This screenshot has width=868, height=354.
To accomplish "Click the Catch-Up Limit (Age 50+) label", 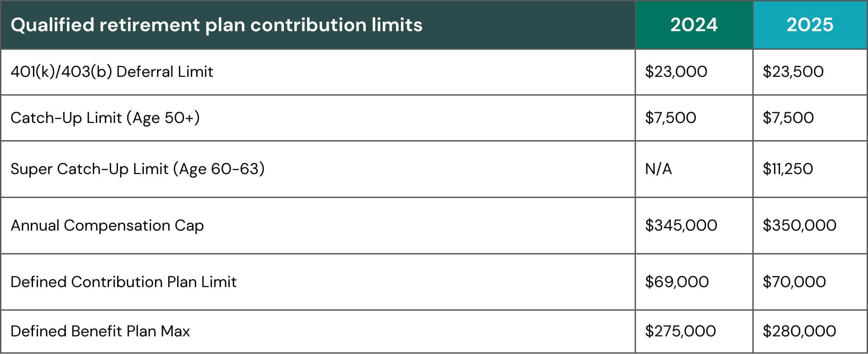I will click(105, 118).
